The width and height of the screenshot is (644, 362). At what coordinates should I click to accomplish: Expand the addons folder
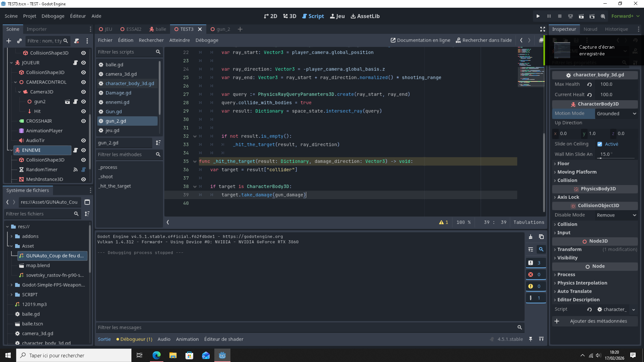point(12,236)
